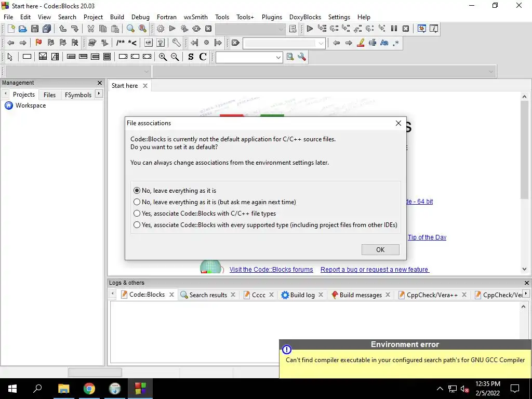Click the New file toolbar icon
The width and height of the screenshot is (532, 399).
11,29
